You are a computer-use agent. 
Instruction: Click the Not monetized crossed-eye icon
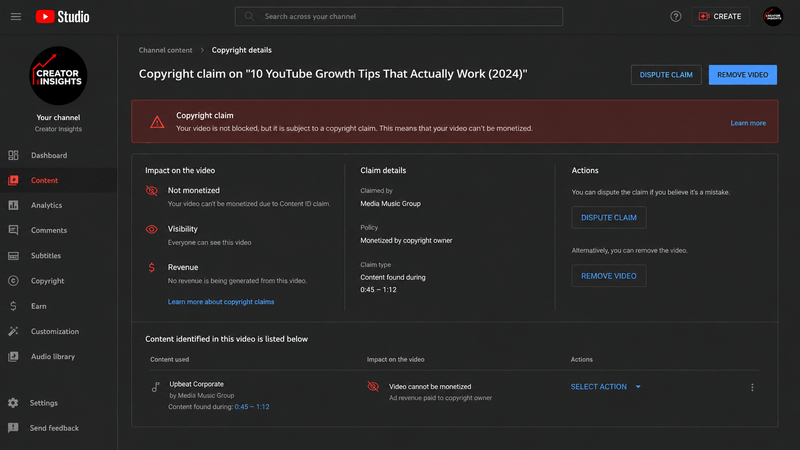[152, 191]
